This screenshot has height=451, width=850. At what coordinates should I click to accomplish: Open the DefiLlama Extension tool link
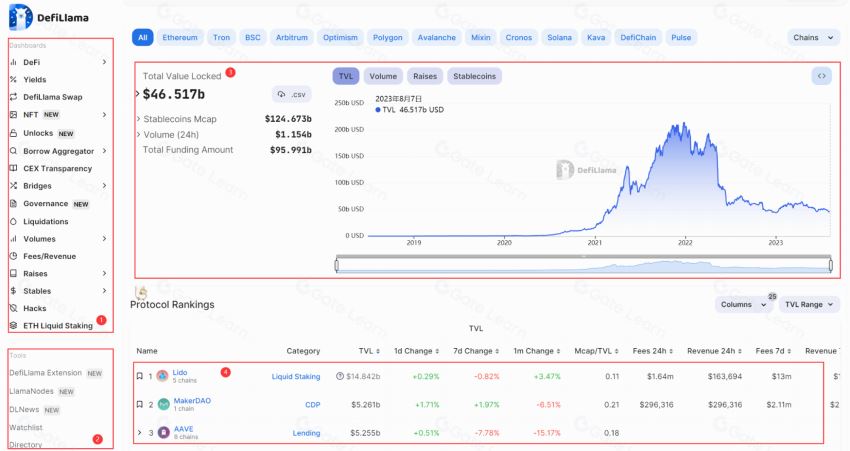46,373
